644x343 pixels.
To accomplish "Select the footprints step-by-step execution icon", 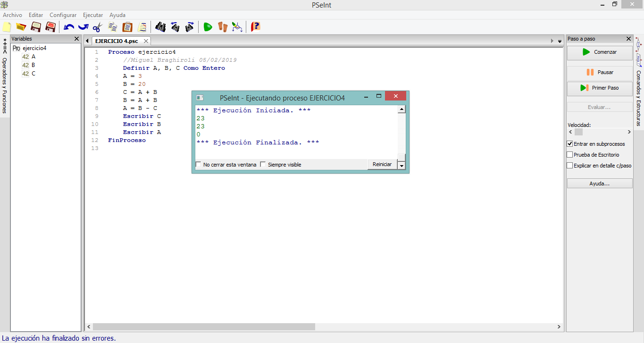I will click(222, 27).
